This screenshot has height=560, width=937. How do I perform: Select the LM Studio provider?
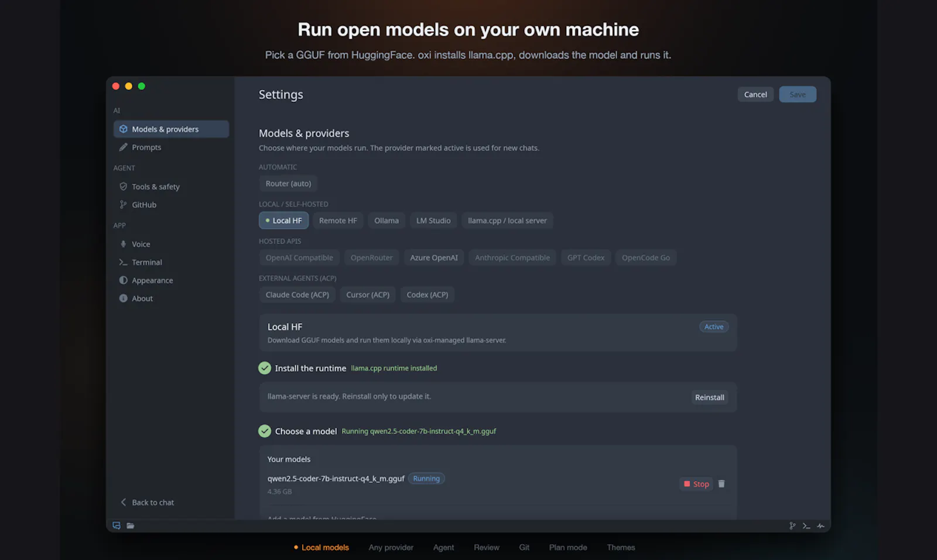click(433, 221)
